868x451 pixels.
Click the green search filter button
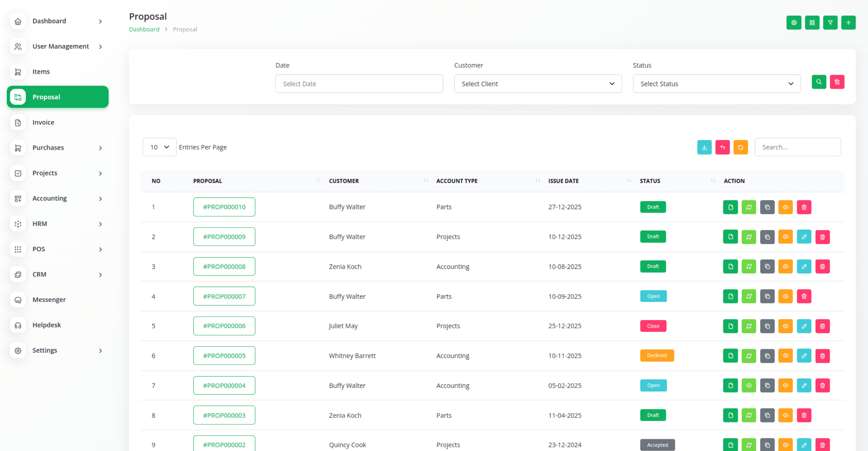pyautogui.click(x=819, y=82)
